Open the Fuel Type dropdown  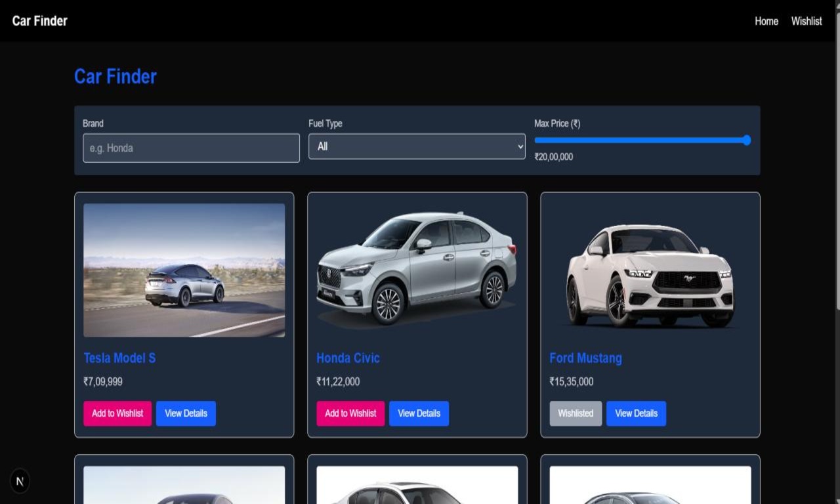[x=417, y=146]
